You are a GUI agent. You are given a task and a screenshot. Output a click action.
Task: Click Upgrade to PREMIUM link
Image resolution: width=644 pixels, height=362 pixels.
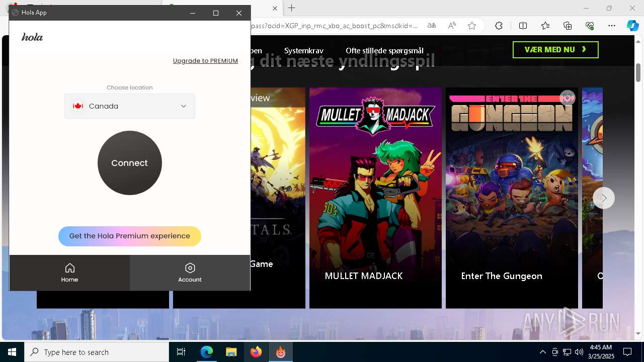(x=205, y=61)
